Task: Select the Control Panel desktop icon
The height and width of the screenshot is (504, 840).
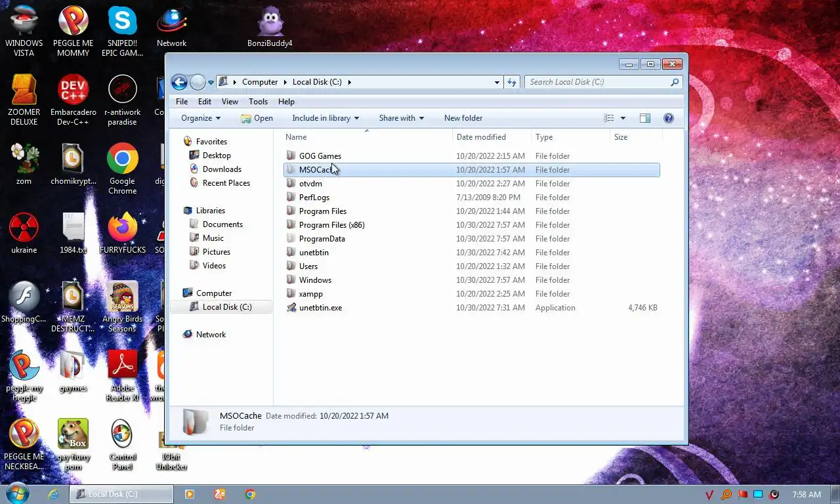Action: 123,444
